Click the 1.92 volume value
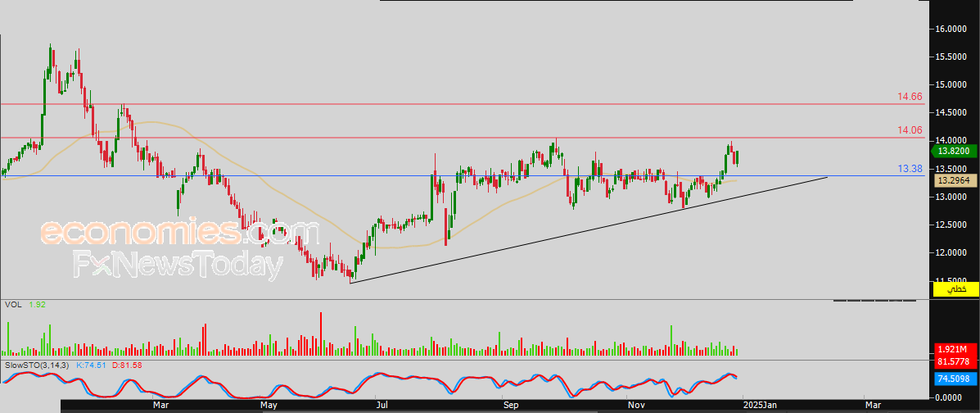The height and width of the screenshot is (413, 980). (38, 304)
